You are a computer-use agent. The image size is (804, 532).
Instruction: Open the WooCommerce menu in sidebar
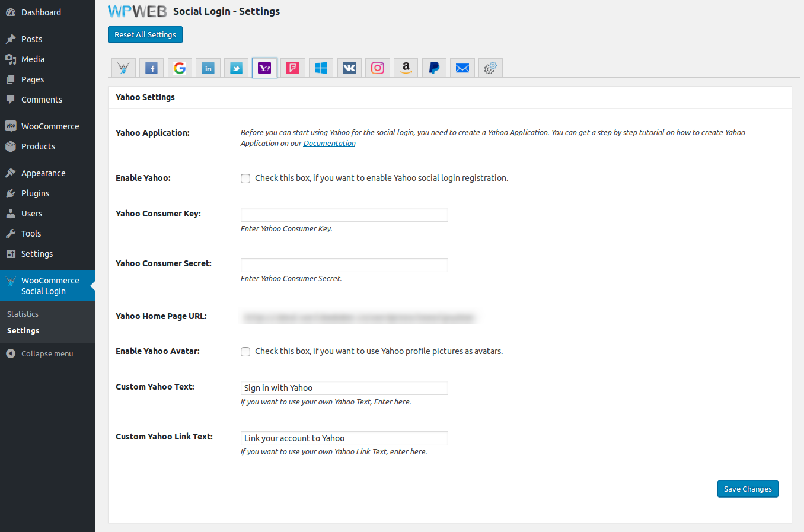[50, 126]
